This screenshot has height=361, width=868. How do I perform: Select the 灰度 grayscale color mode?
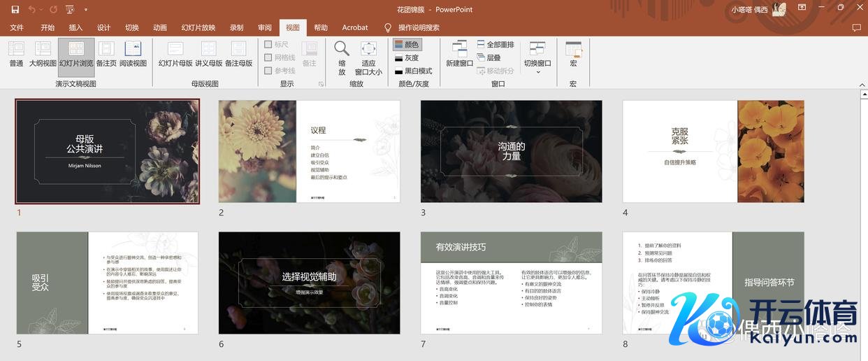(406, 57)
